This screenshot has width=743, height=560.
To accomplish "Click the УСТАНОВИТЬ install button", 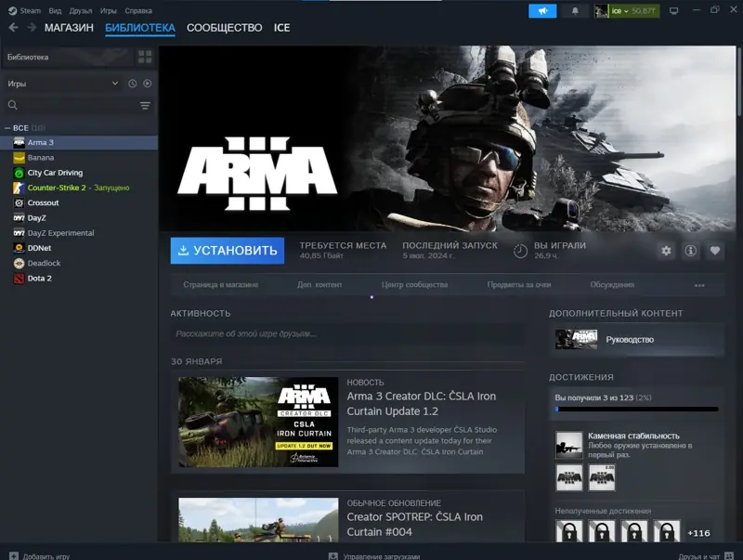I will click(228, 251).
